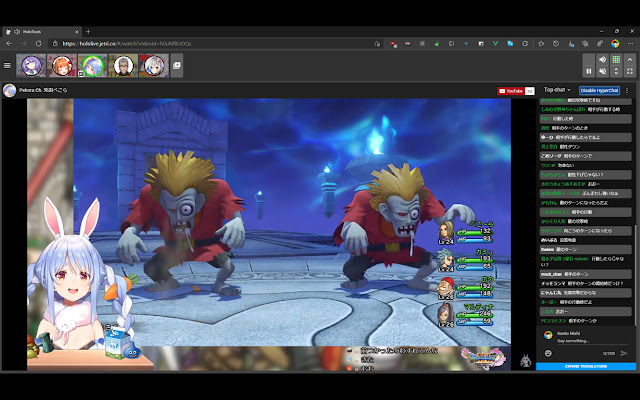Open a new tab with the plus button
This screenshot has width=640, height=400.
88,31
